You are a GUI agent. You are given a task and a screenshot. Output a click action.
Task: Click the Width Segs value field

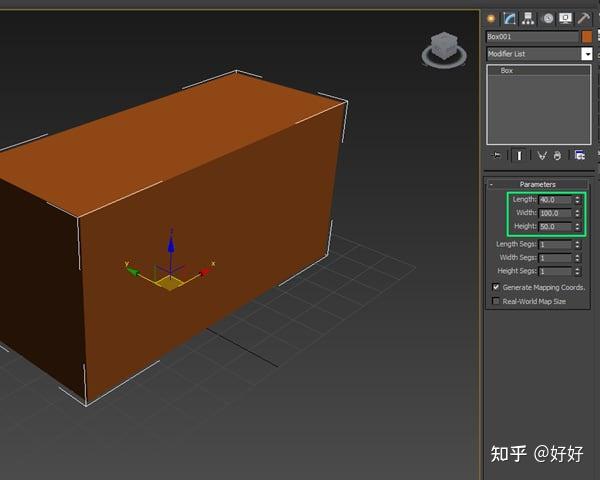555,258
